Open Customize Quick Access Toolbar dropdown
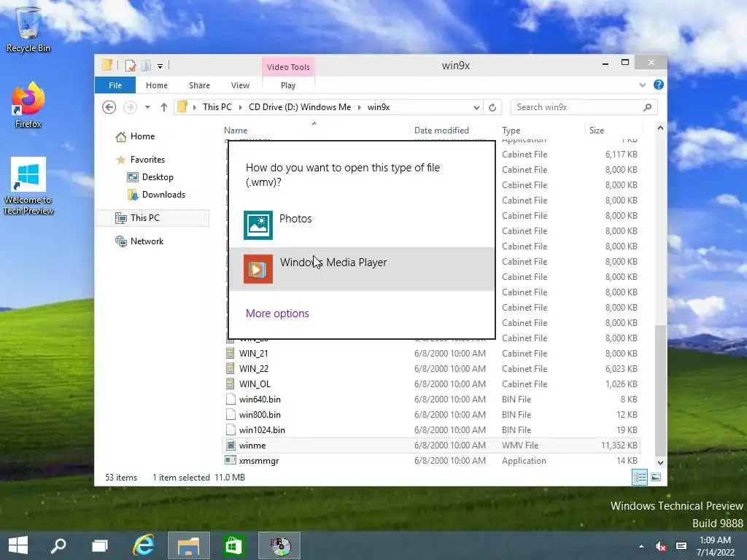Screen dimensions: 747x560 (160, 66)
